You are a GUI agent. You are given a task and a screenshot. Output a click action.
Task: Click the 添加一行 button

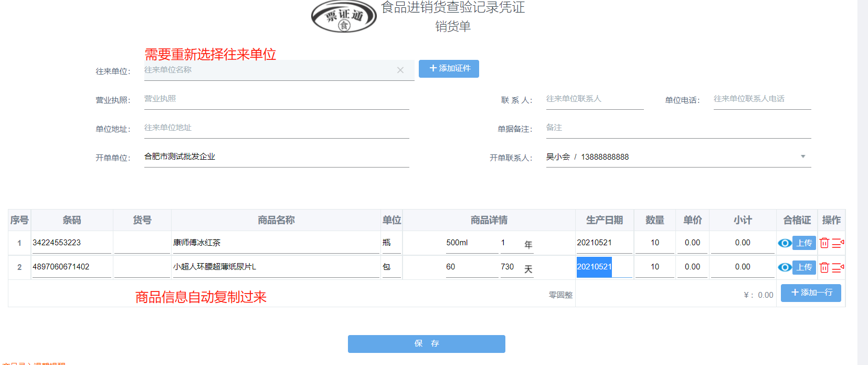[x=811, y=293]
